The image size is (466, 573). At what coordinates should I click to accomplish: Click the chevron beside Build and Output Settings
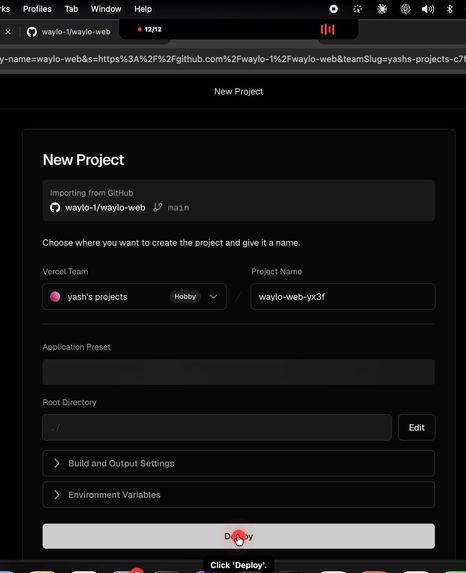57,463
